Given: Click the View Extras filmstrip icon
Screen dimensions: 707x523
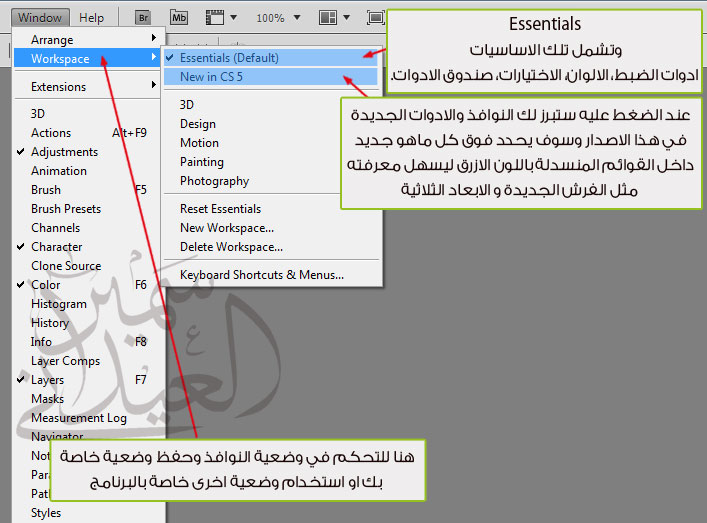Looking at the screenshot, I should pyautogui.click(x=215, y=18).
